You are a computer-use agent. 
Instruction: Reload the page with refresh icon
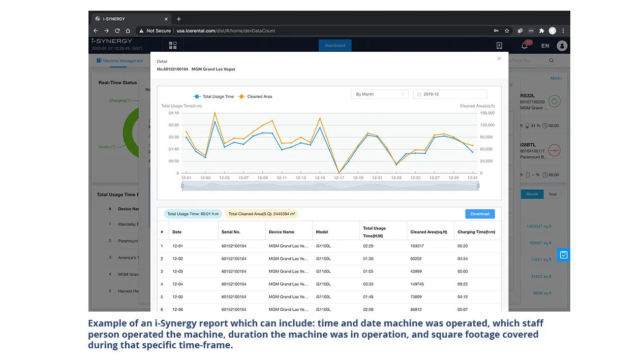(x=117, y=31)
